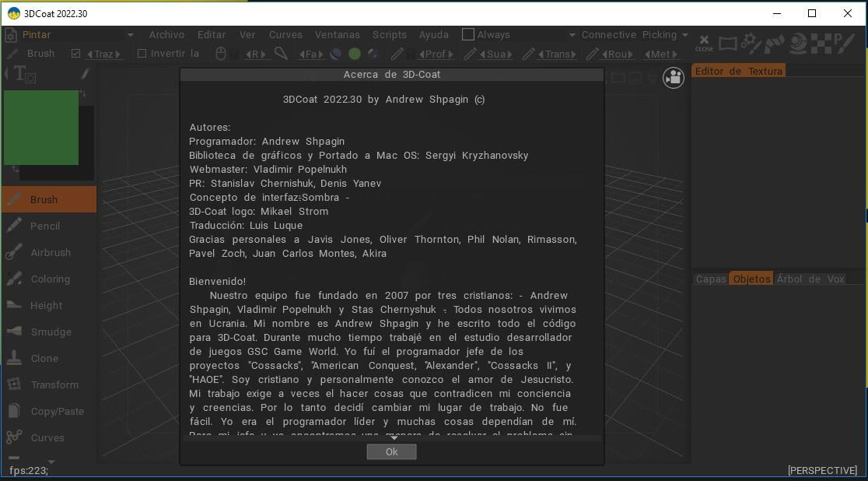Click the CLOSE icon in top toolbar
The width and height of the screenshot is (868, 481).
coord(704,43)
